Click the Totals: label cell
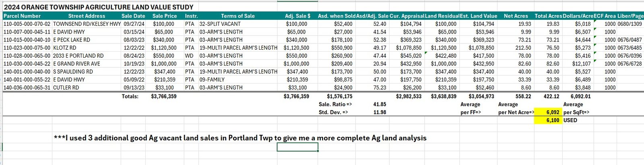Screen dimensions: 644x165 tap(130, 96)
